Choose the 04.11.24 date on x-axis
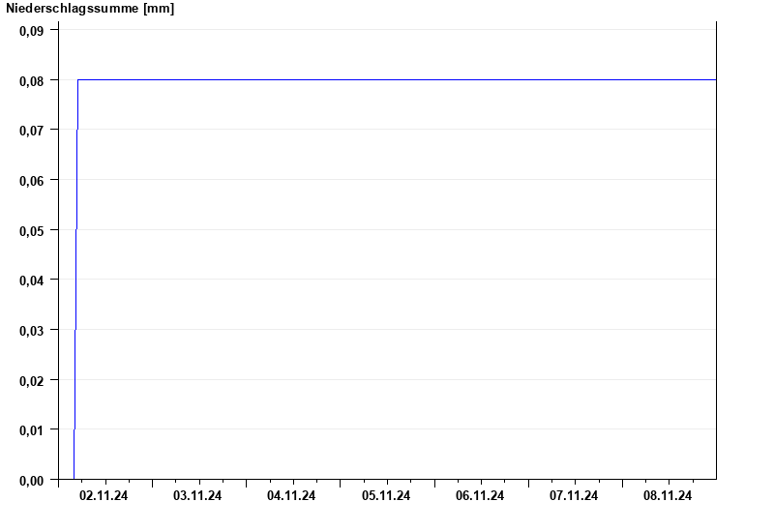This screenshot has width=774, height=532. [x=291, y=496]
